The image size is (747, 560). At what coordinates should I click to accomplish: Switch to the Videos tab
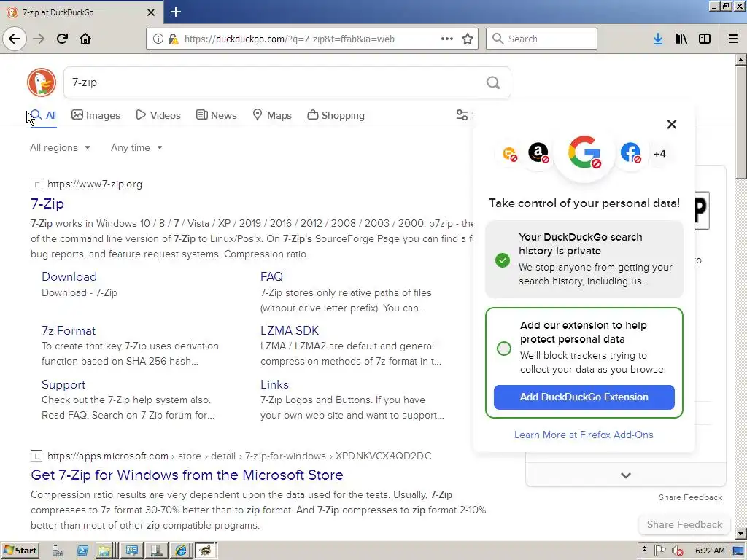point(158,115)
